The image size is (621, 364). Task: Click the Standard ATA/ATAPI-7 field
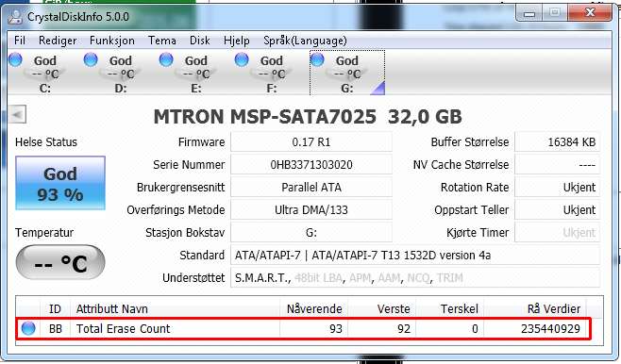(x=415, y=256)
